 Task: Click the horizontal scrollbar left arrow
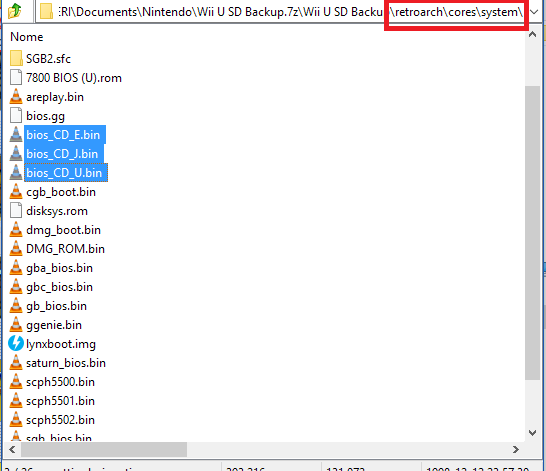(x=13, y=449)
